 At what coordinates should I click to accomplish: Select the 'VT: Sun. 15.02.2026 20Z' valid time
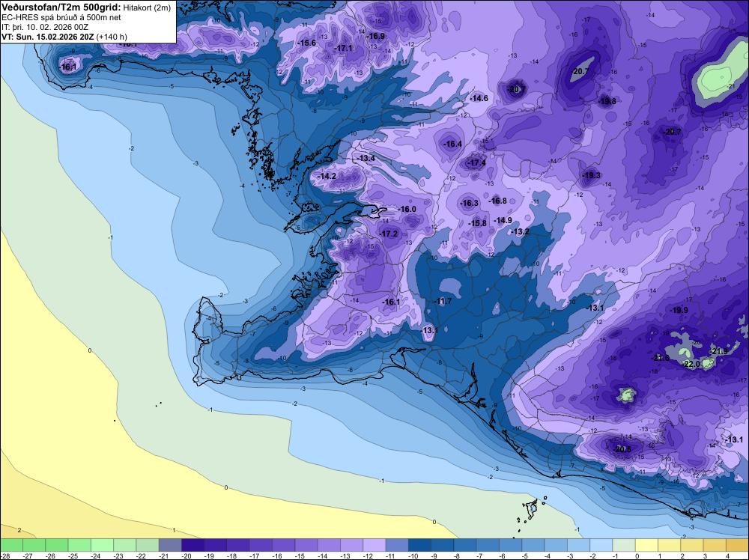pos(48,37)
